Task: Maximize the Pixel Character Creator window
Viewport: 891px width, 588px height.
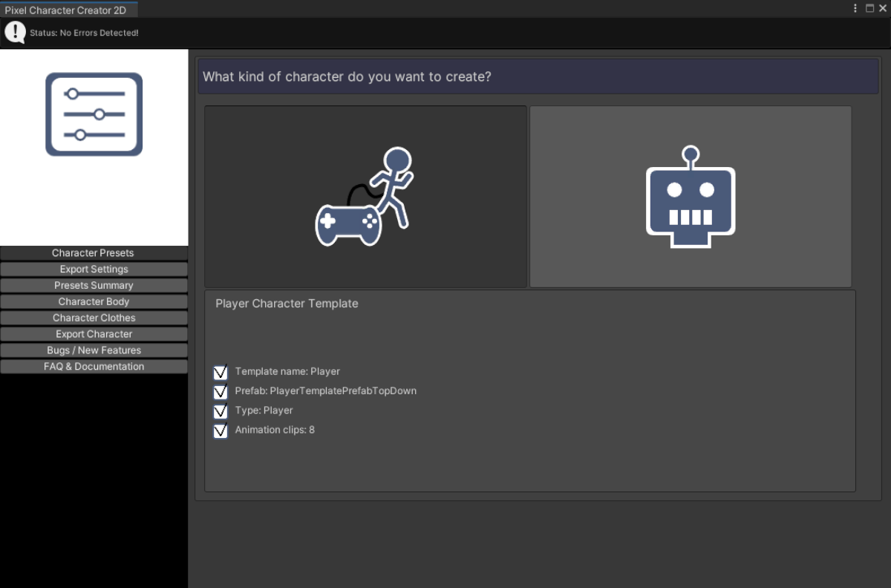Action: pos(869,8)
